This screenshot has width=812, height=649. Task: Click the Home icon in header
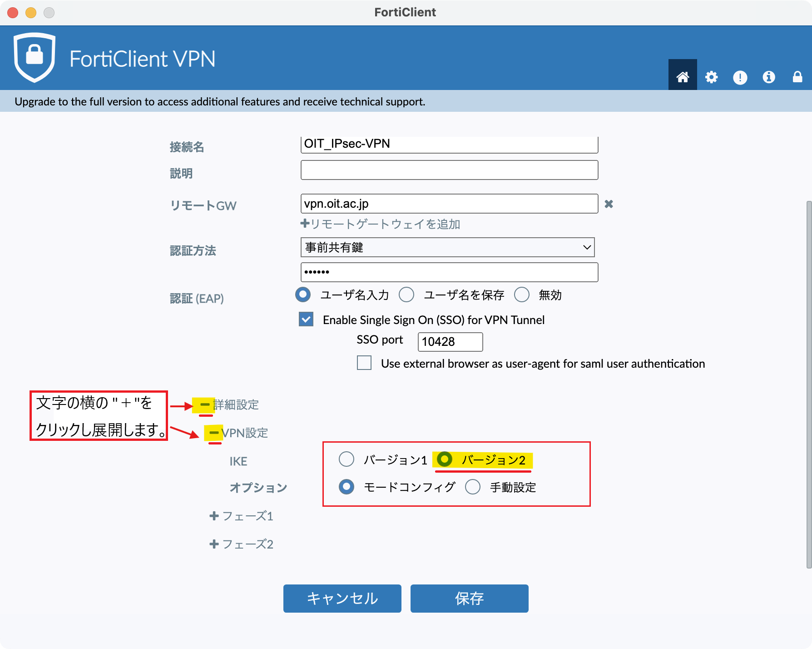click(682, 77)
